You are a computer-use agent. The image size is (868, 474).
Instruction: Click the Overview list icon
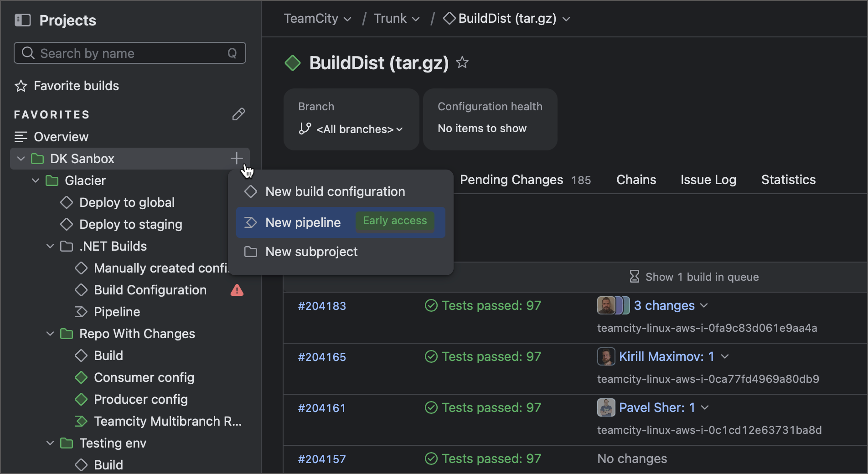pos(21,137)
